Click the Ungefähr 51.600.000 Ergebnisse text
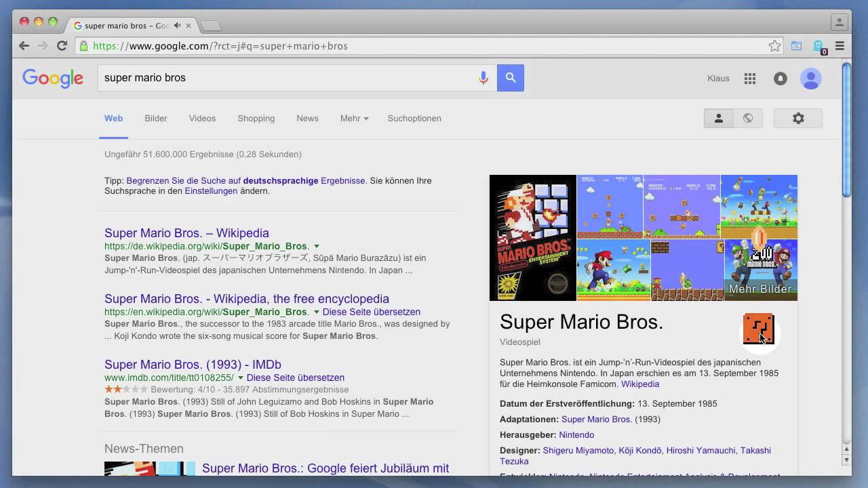 click(203, 155)
